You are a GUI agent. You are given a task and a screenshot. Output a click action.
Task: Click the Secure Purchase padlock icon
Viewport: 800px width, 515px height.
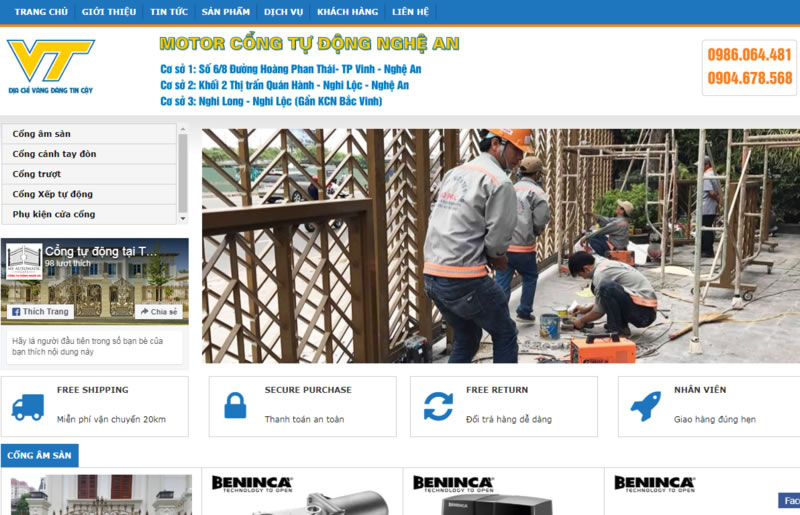[x=235, y=406]
